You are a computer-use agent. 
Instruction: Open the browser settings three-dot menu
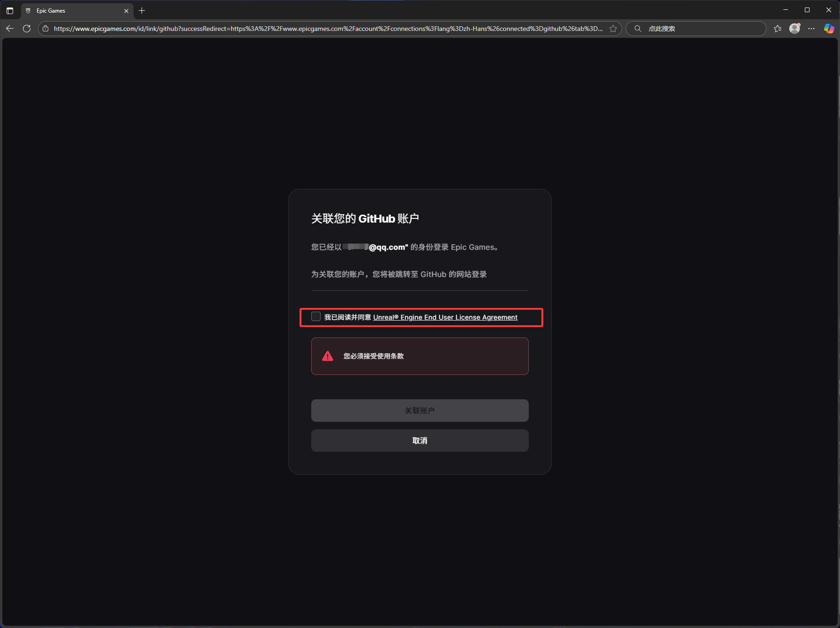pos(812,29)
